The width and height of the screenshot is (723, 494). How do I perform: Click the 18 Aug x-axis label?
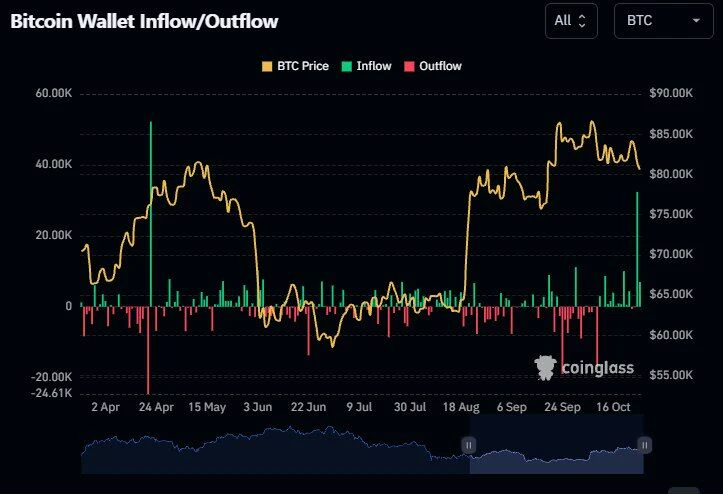pyautogui.click(x=461, y=407)
